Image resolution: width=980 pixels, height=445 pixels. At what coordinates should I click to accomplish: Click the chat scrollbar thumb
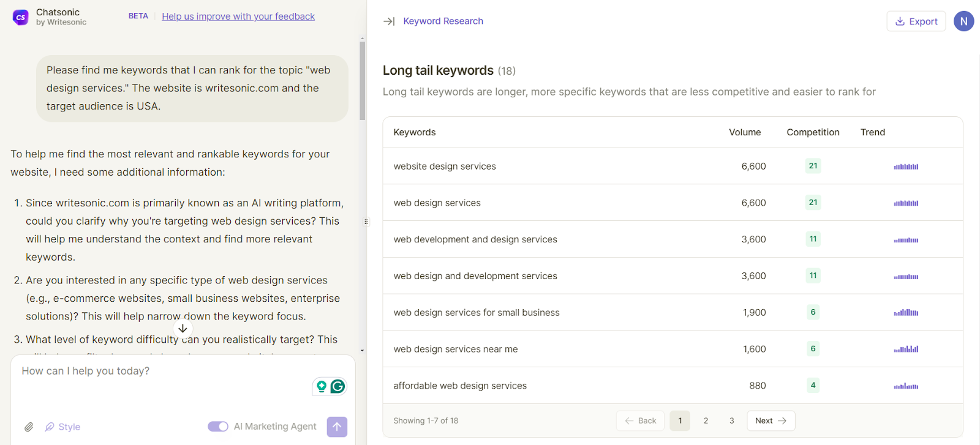(363, 80)
